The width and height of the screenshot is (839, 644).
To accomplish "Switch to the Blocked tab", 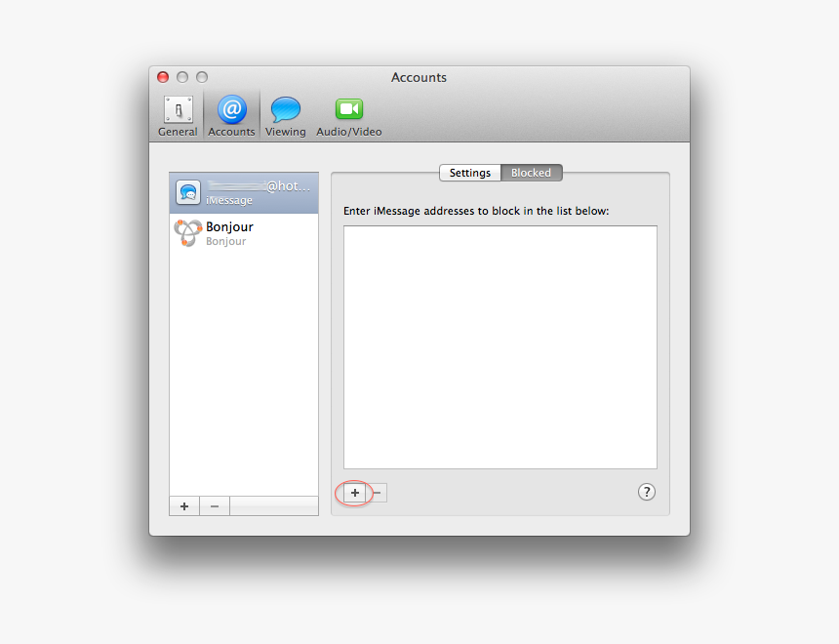I will coord(531,172).
